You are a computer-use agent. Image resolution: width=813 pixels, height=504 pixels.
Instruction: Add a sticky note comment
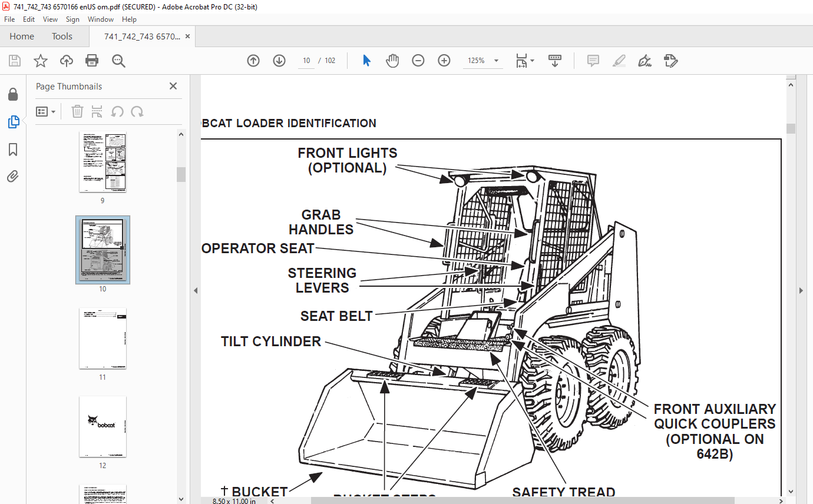pos(593,61)
